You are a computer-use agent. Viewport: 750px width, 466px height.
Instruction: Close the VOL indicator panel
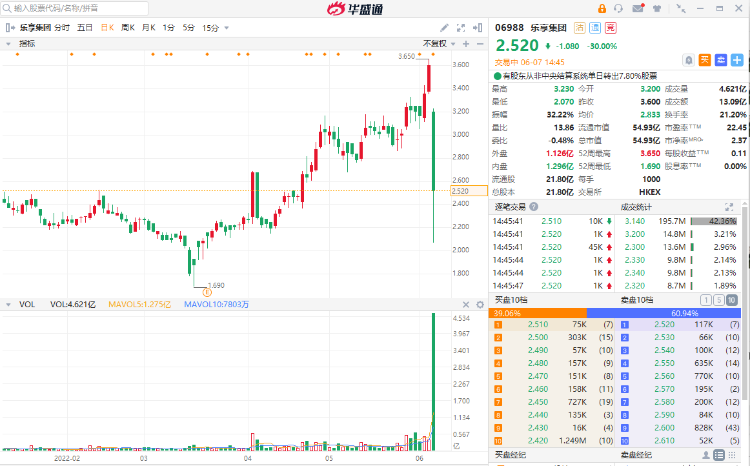pos(466,304)
